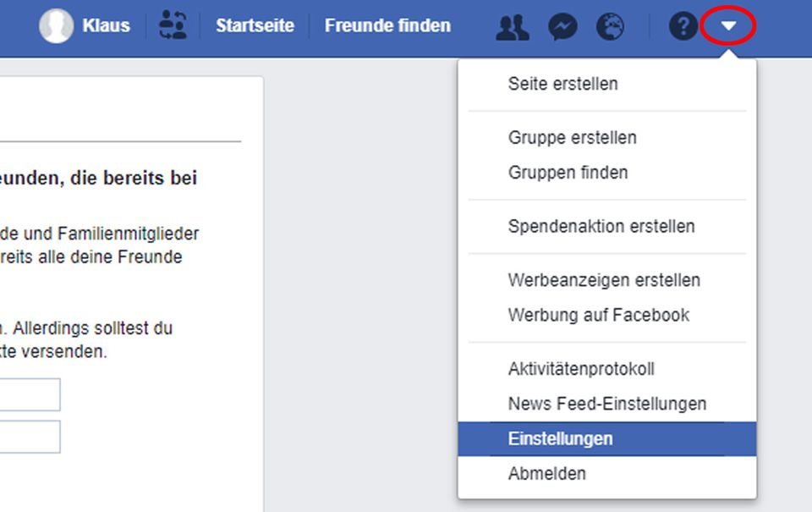
Task: Select Gruppen finden entry
Action: (x=568, y=173)
